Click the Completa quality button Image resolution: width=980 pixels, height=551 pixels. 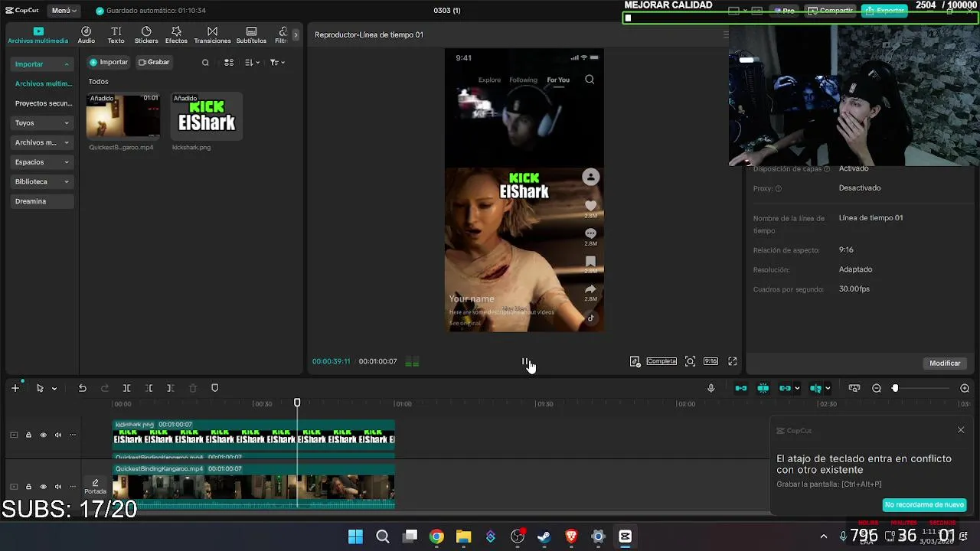point(661,361)
